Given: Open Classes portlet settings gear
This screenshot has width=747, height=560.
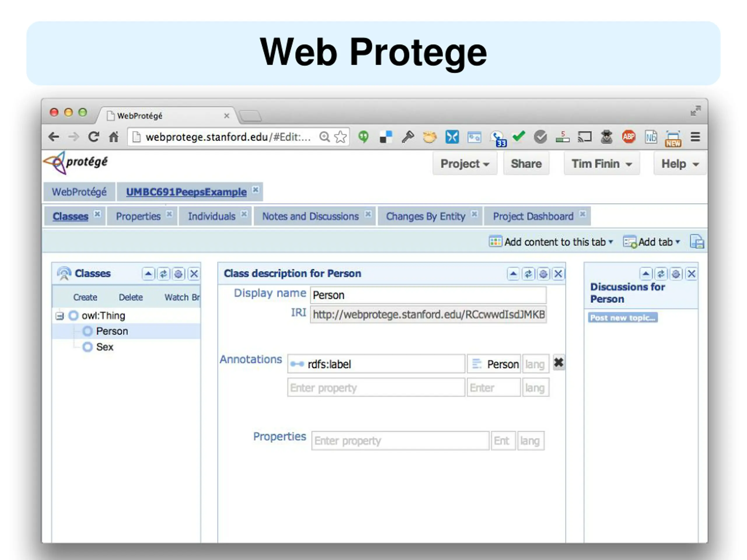Looking at the screenshot, I should tap(179, 274).
